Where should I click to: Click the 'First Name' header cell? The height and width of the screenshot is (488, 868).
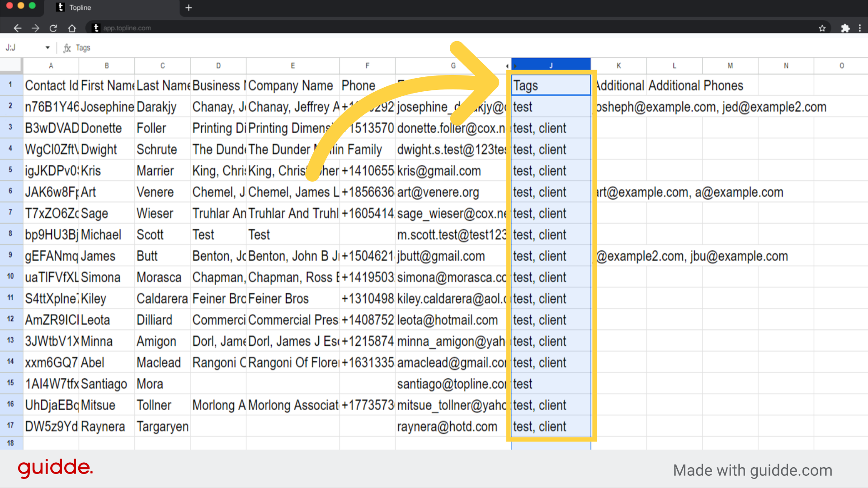pyautogui.click(x=107, y=85)
